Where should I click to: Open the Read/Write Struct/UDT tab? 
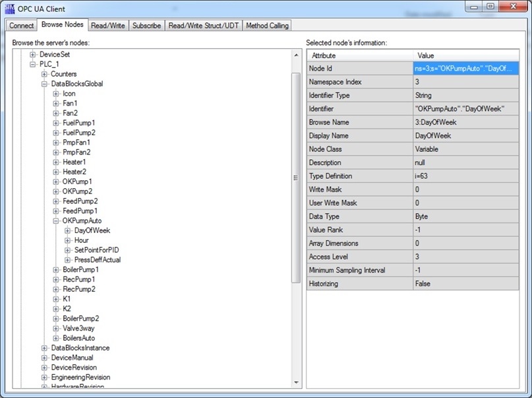tap(204, 26)
